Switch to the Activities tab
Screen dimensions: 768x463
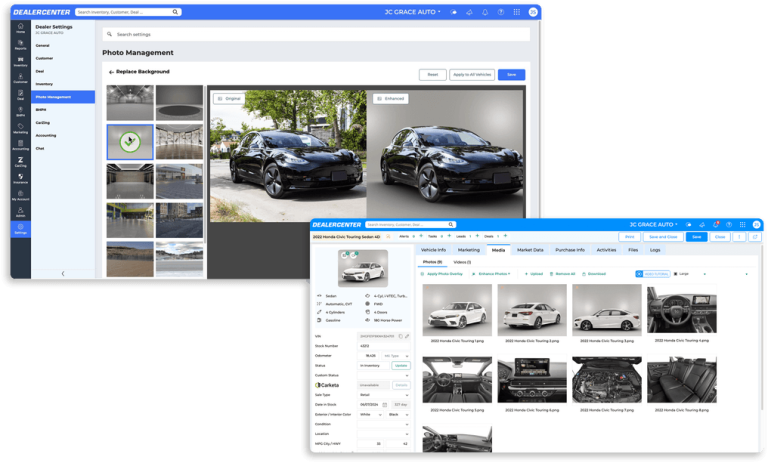[606, 250]
